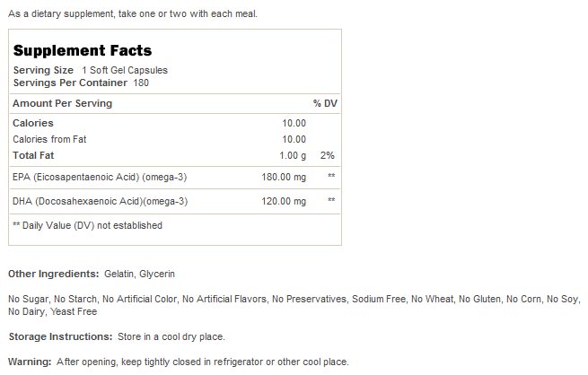Select the Calories from Fat label
Screen dimensions: 588x375
(x=49, y=139)
